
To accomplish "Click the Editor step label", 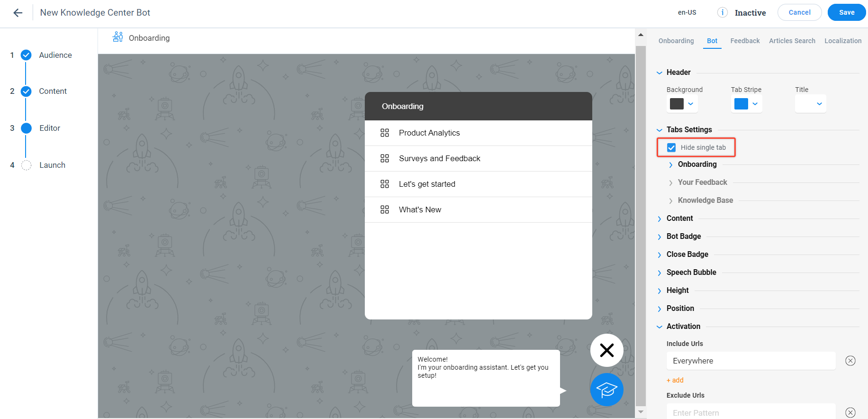I will coord(50,128).
